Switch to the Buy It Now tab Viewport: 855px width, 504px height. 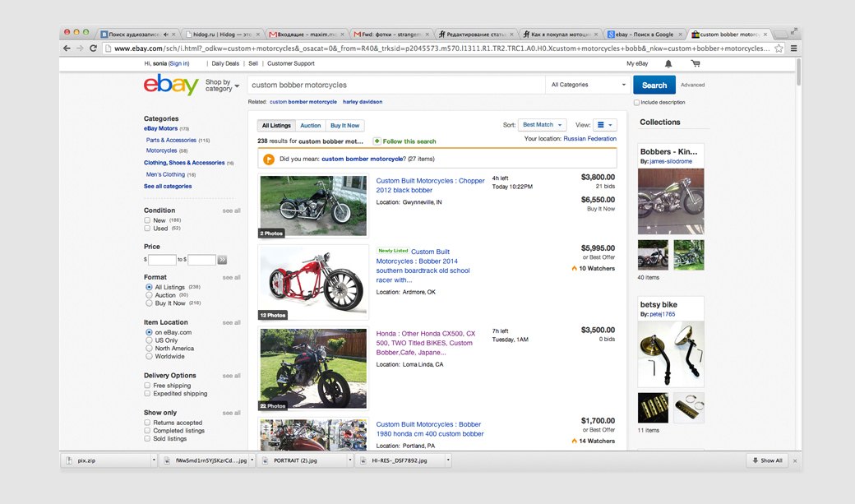[344, 126]
